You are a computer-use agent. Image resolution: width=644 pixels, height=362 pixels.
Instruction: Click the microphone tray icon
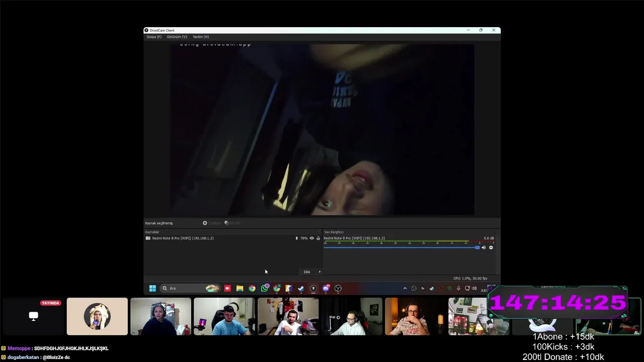click(x=458, y=289)
